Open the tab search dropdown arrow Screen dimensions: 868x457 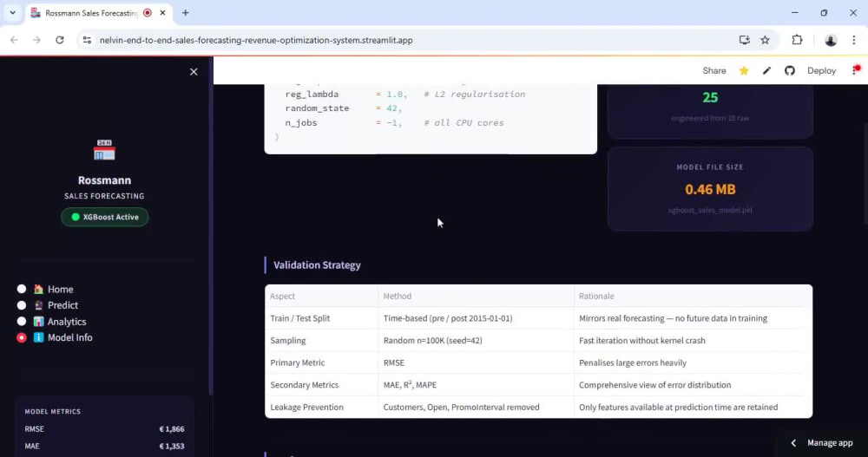(13, 13)
